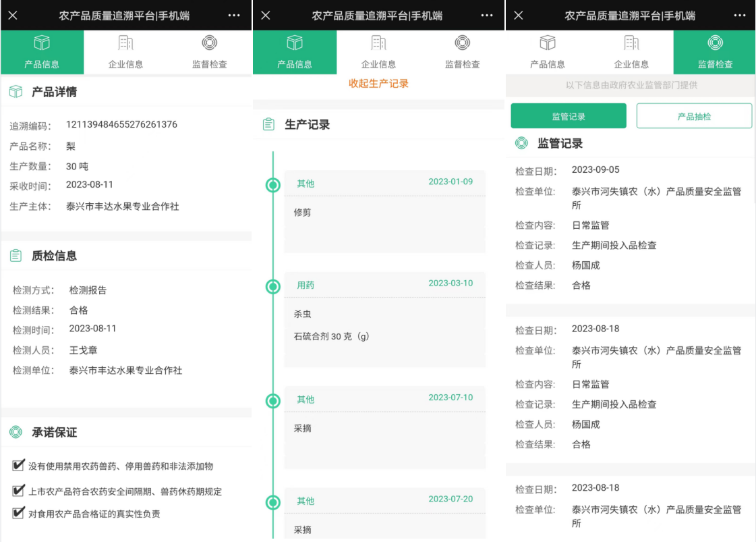Click the clipboard icon beside 生产记录 heading
756x542 pixels.
point(268,125)
